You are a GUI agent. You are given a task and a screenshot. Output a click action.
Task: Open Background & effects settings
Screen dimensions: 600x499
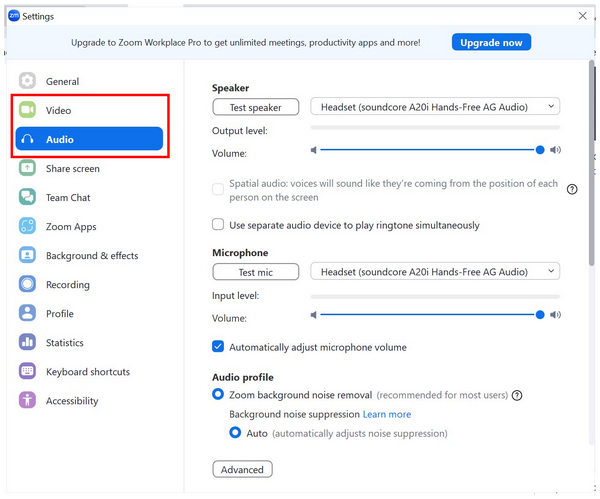(89, 255)
